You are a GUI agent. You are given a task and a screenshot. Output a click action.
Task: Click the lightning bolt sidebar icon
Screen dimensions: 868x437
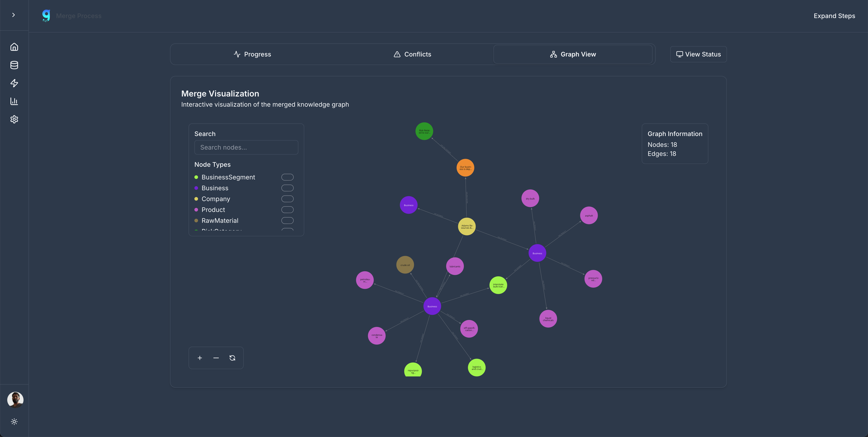[x=14, y=83]
